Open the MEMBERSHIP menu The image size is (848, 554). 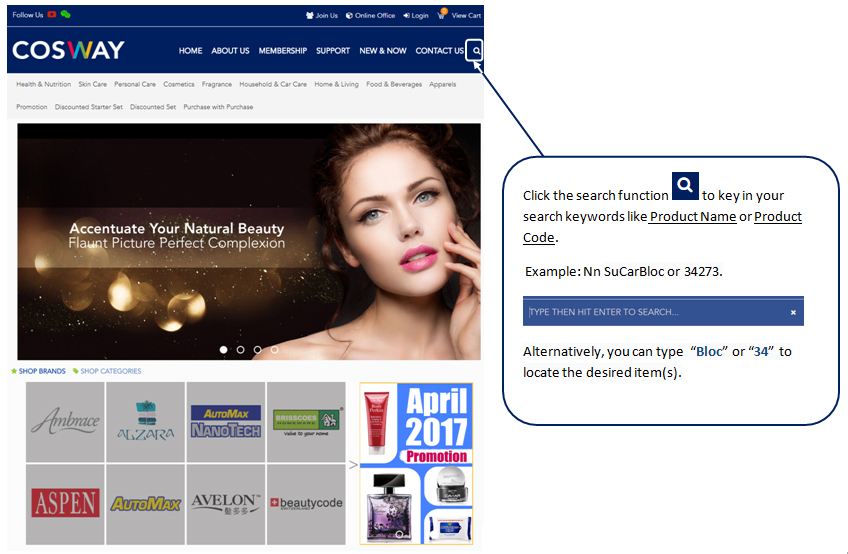tap(283, 51)
